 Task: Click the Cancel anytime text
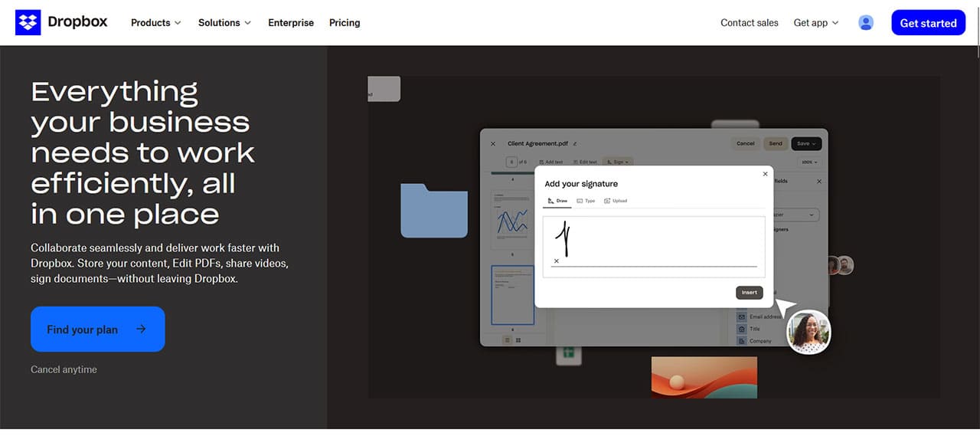coord(64,369)
